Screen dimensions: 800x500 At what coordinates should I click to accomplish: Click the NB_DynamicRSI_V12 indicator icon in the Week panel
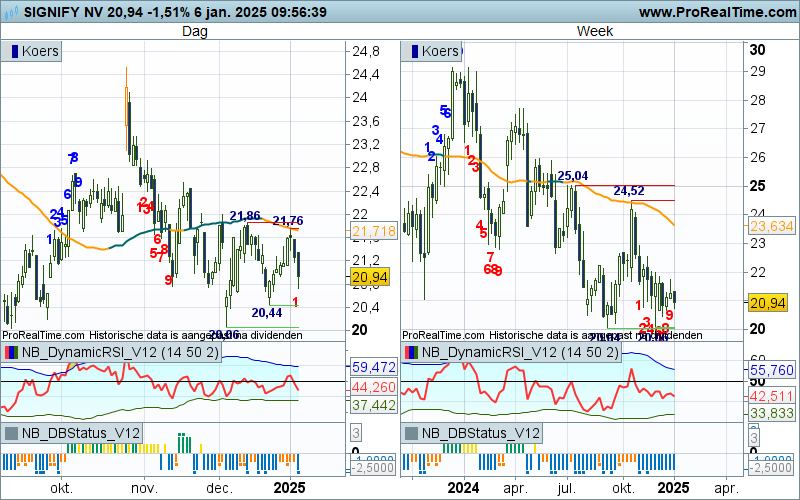(411, 352)
